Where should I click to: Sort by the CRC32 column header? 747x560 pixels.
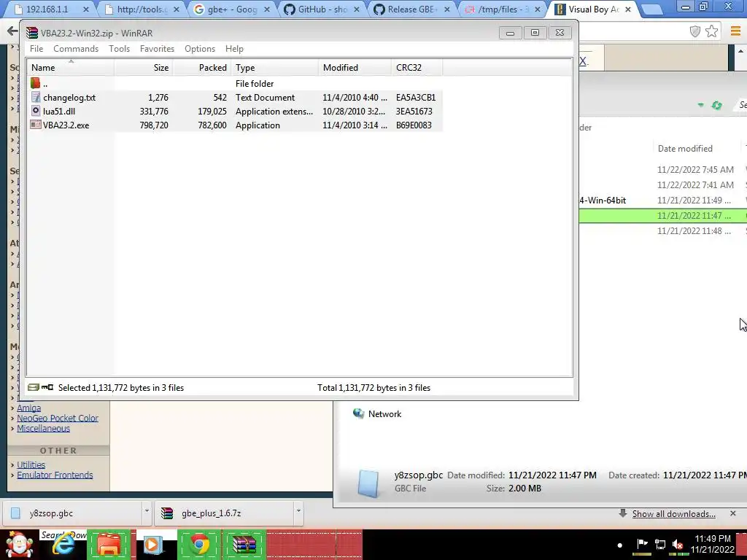[x=417, y=68]
